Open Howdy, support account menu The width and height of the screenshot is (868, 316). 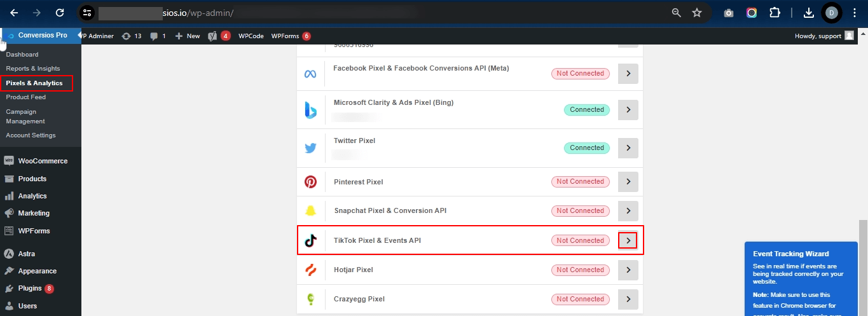(824, 36)
